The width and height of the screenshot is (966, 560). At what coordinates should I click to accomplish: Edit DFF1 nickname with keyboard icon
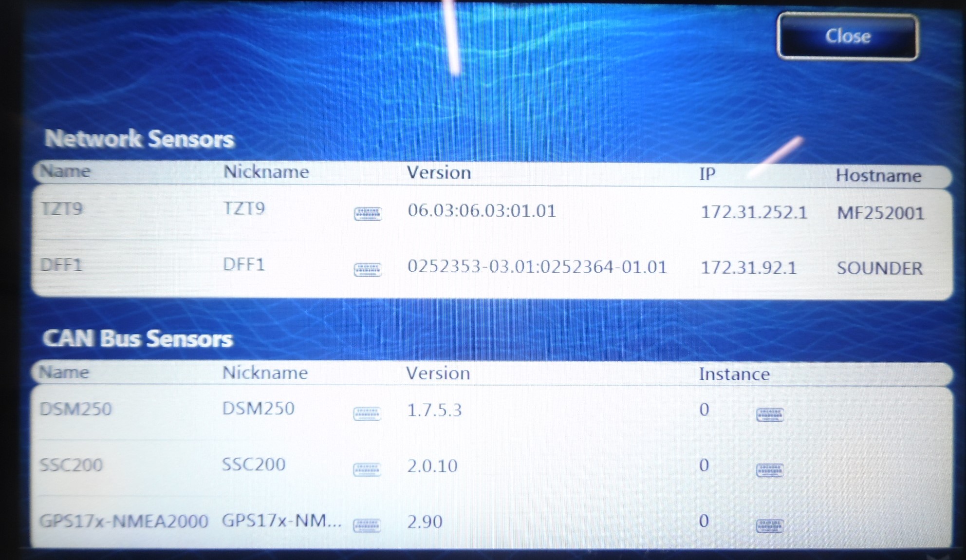pyautogui.click(x=368, y=270)
